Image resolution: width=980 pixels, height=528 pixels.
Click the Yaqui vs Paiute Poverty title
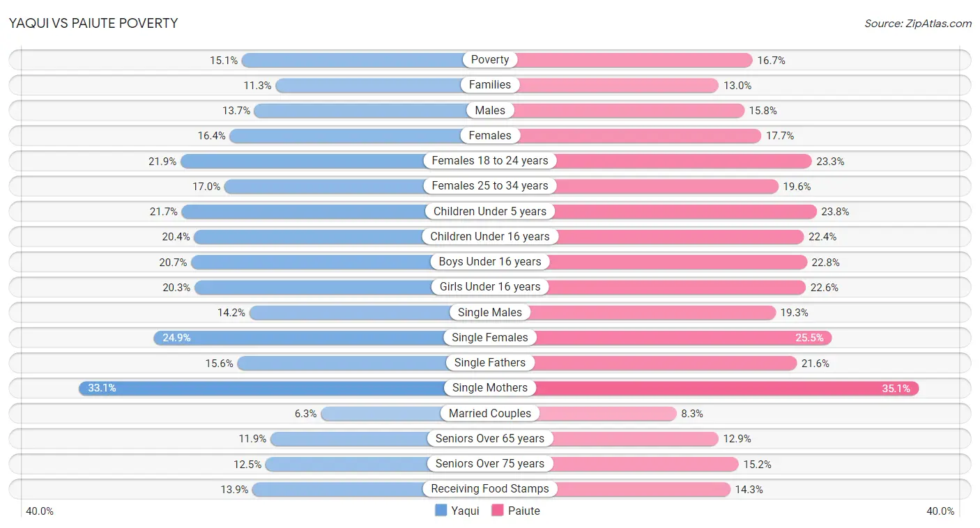[x=93, y=23]
